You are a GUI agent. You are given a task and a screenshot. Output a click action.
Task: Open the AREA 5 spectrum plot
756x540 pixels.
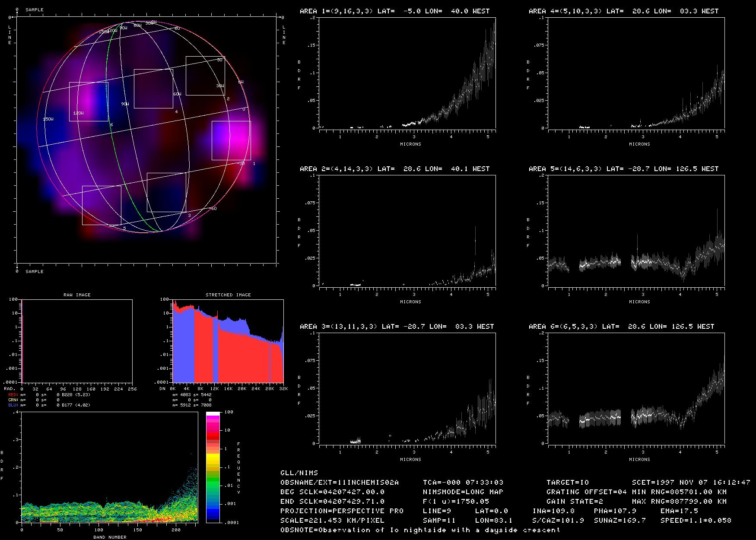click(x=636, y=231)
